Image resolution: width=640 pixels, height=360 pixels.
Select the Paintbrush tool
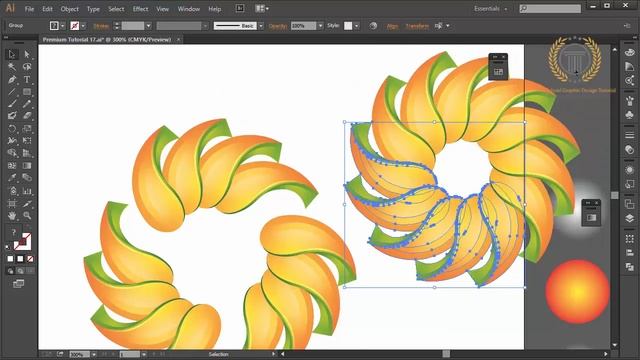pos(12,104)
